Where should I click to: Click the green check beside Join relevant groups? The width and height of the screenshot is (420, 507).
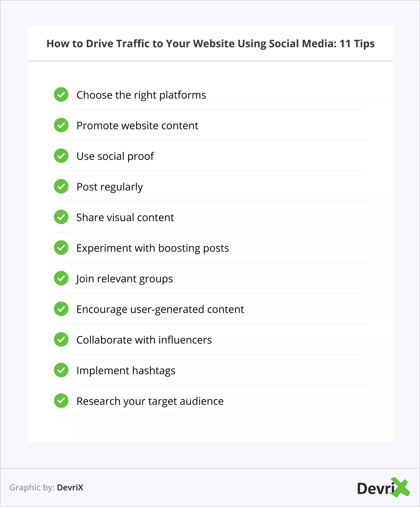tap(61, 278)
